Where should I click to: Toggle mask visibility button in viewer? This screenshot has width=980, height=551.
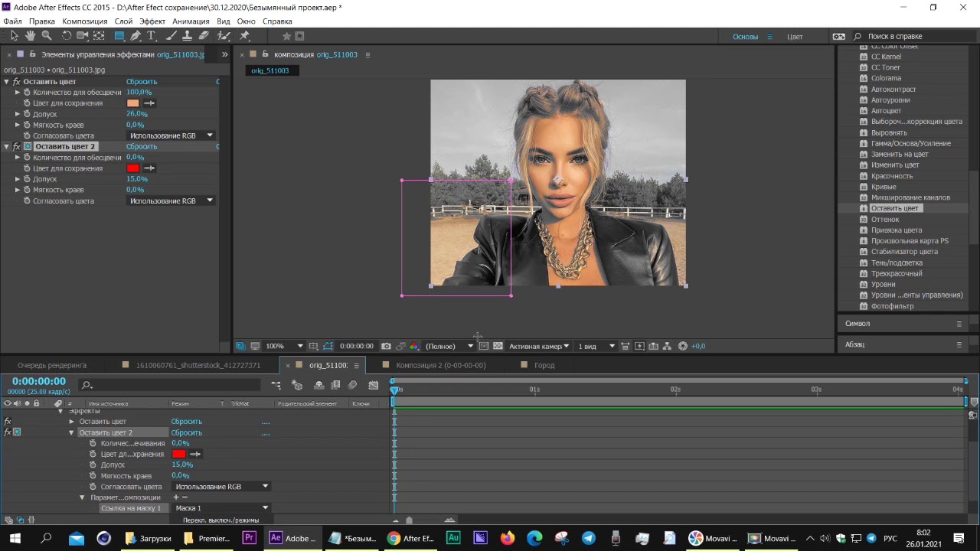[x=328, y=346]
